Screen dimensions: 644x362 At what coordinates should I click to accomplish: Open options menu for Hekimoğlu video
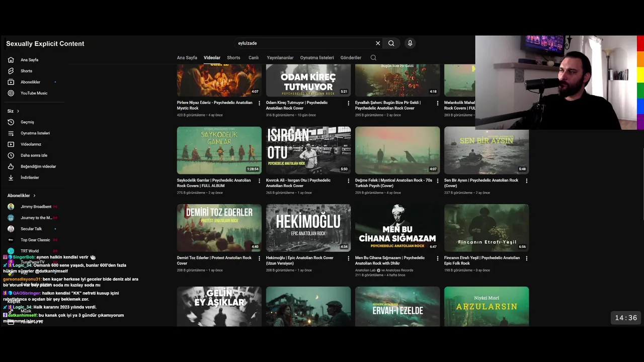tap(349, 258)
